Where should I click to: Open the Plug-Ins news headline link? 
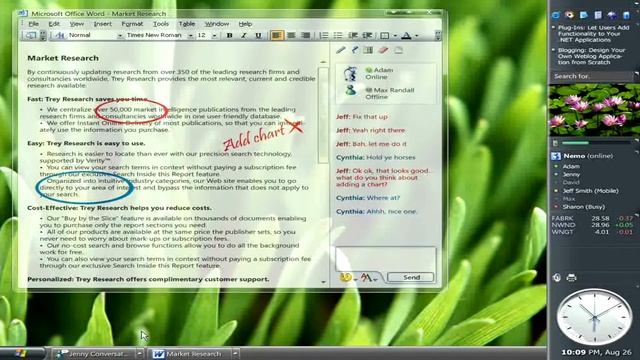coord(593,34)
